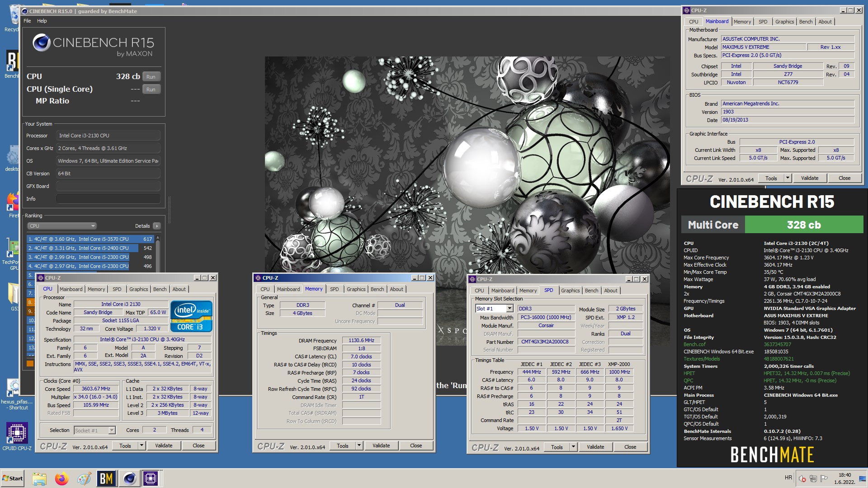Select ranking row 4C/4T @ 2.97 GHz
Viewport: 868px width, 488px height.
pos(90,266)
